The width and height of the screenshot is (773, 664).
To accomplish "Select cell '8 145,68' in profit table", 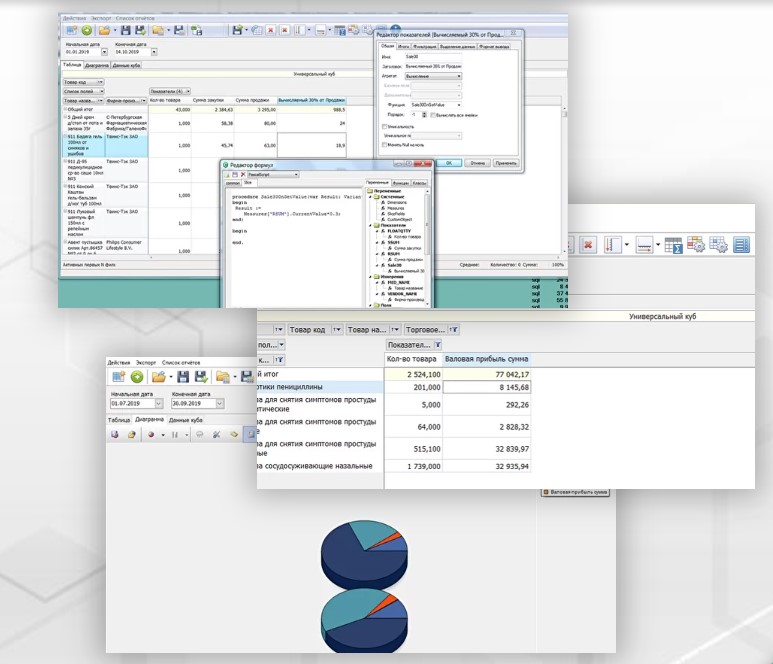I will 487,387.
